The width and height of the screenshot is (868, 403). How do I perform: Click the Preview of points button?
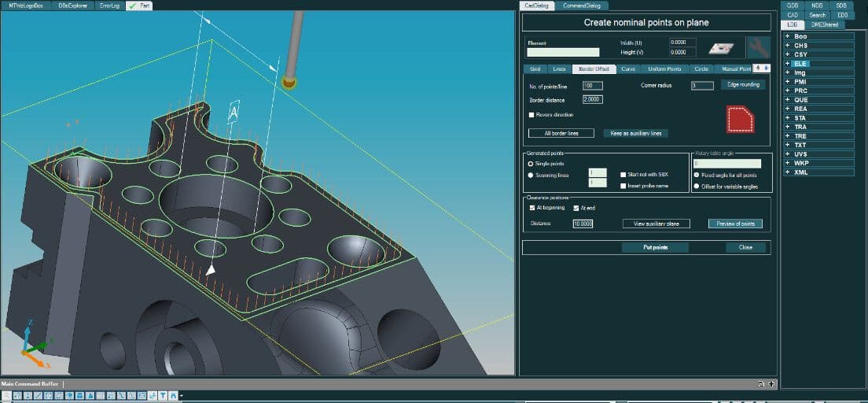tap(736, 224)
